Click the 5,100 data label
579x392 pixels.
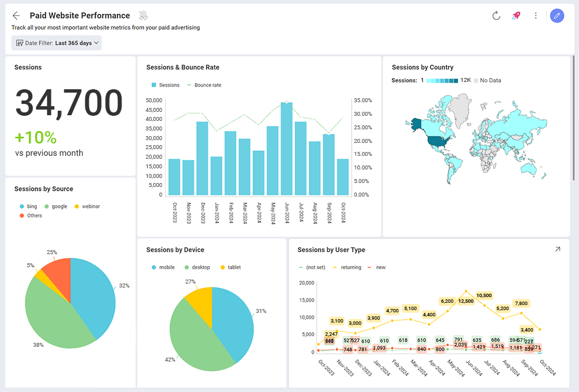pos(411,308)
